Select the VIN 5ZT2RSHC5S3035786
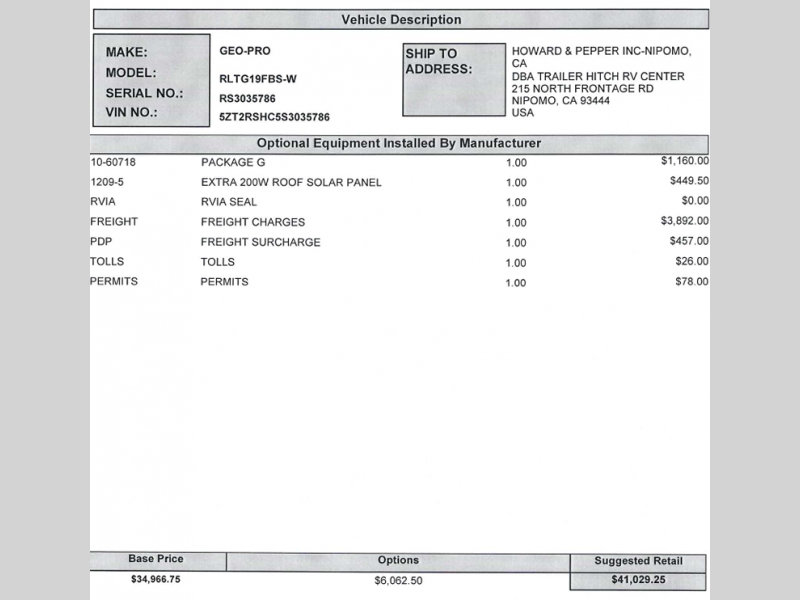This screenshot has height=600, width=800. 275,117
